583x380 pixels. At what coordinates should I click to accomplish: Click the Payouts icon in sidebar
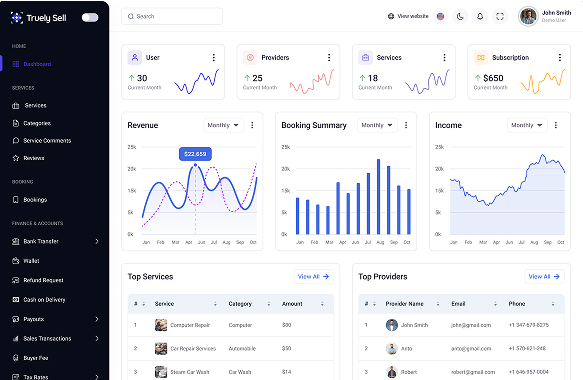(16, 319)
